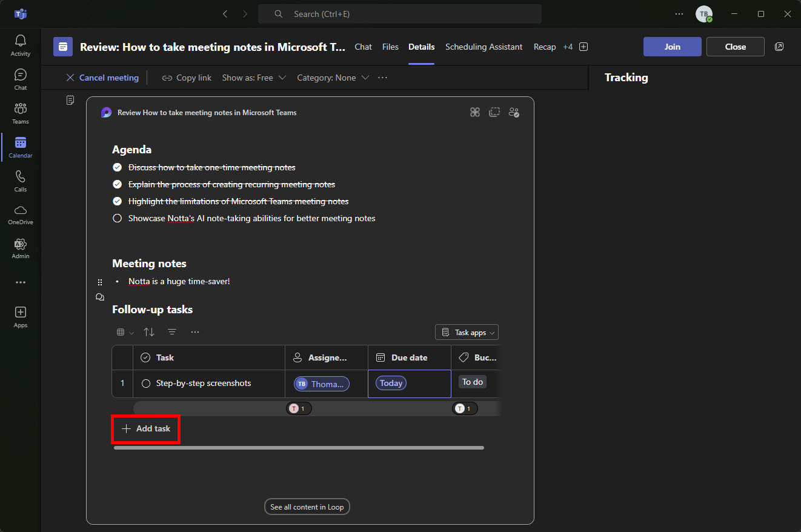Screen dimensions: 801x532
Task: Open the TB profile avatar menu
Action: click(x=704, y=14)
